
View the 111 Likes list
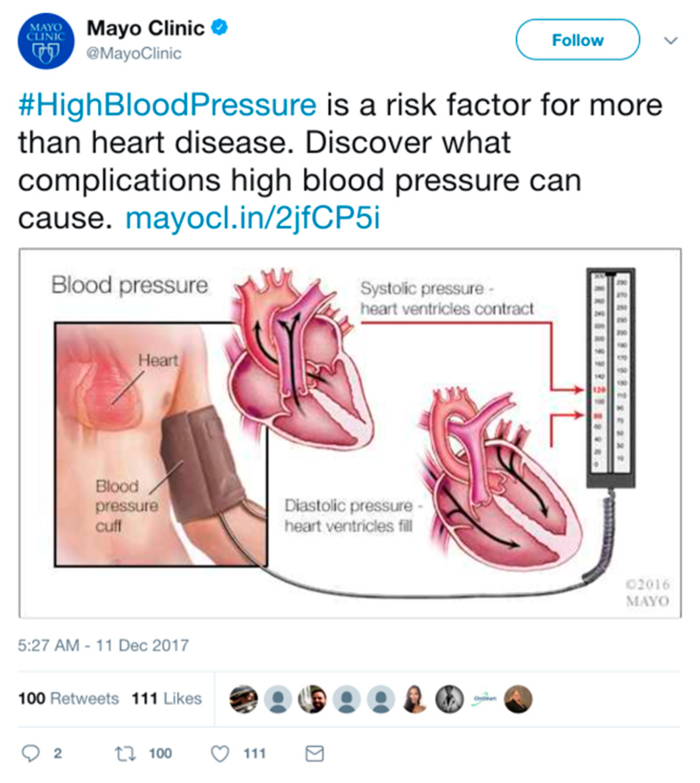(x=167, y=698)
